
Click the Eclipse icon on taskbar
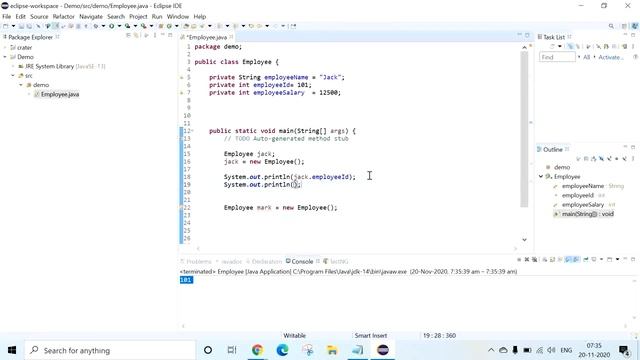tap(382, 350)
